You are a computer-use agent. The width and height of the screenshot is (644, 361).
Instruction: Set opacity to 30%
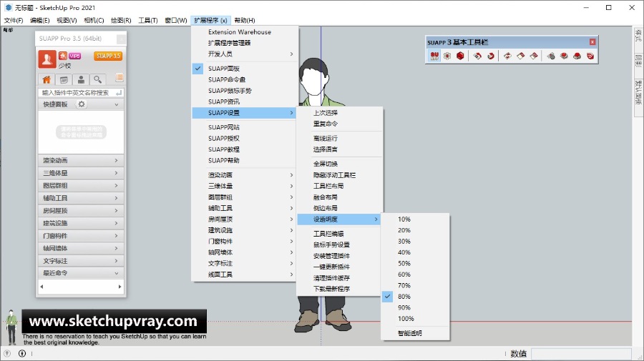(415, 241)
